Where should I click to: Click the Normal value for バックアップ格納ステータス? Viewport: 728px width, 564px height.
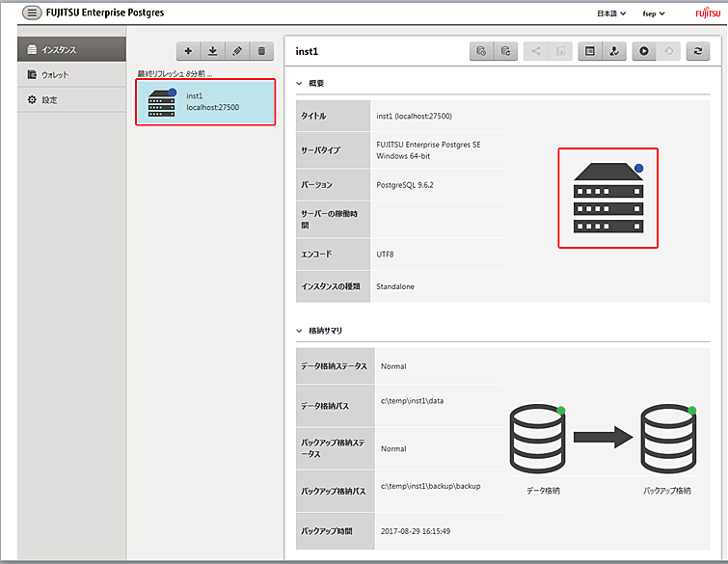(x=393, y=449)
